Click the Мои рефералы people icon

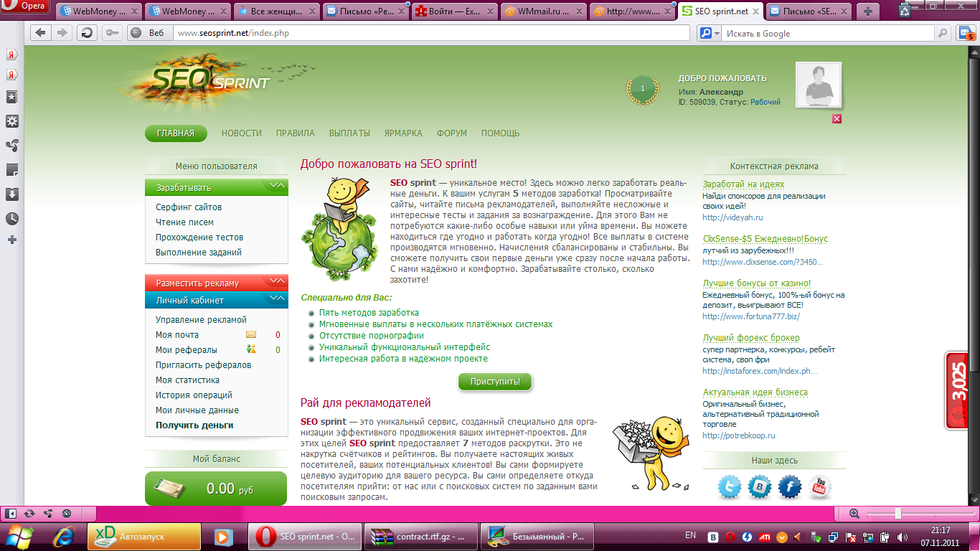tap(251, 350)
